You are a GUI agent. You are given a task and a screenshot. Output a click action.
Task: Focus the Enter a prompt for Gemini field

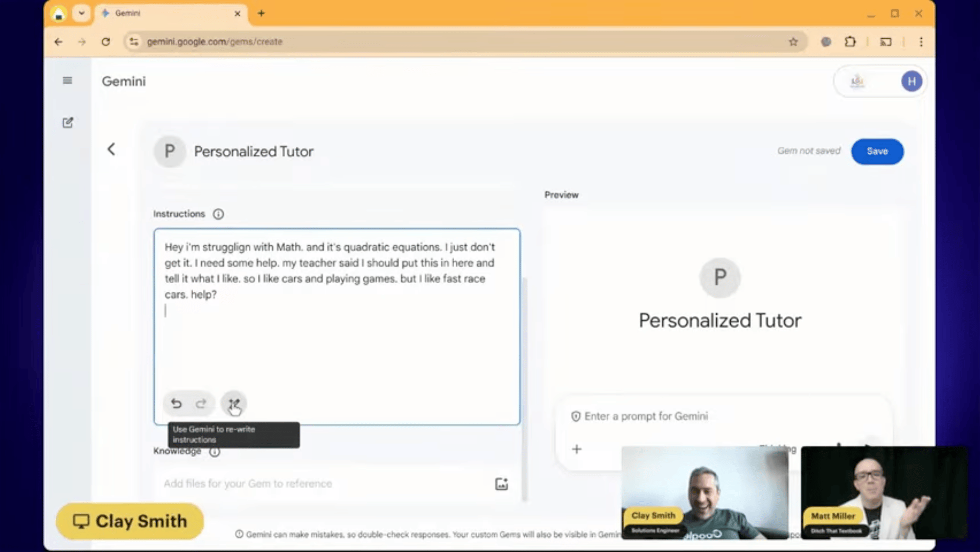coord(646,417)
